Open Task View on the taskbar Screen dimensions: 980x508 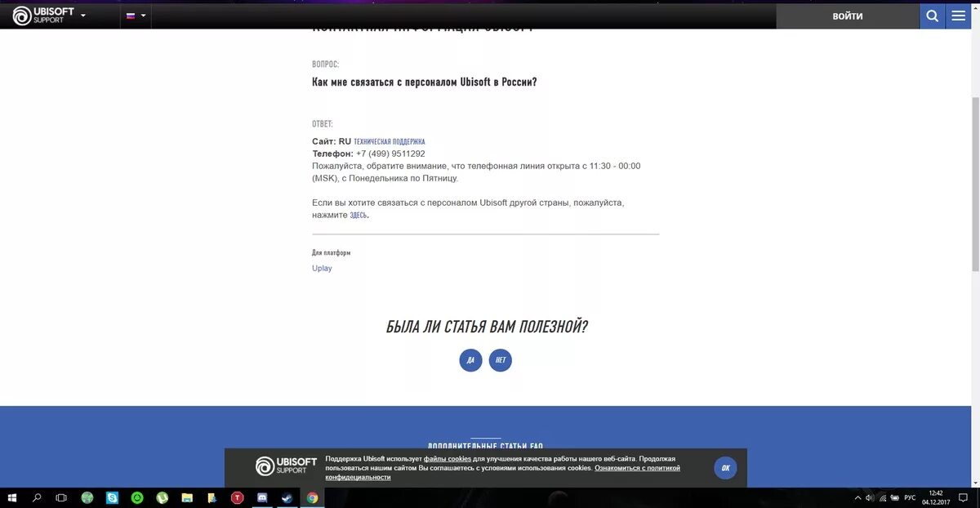pos(61,497)
